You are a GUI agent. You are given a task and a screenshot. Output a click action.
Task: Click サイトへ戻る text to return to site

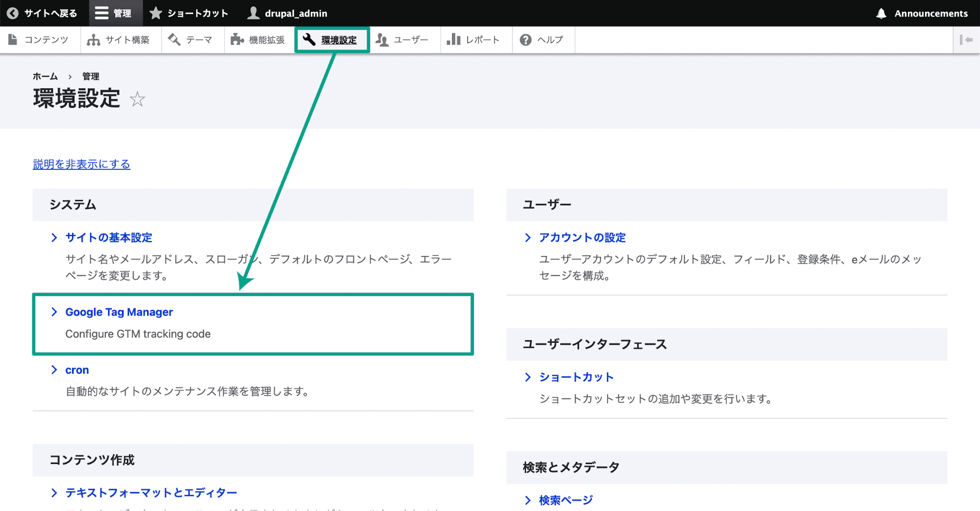click(x=50, y=13)
